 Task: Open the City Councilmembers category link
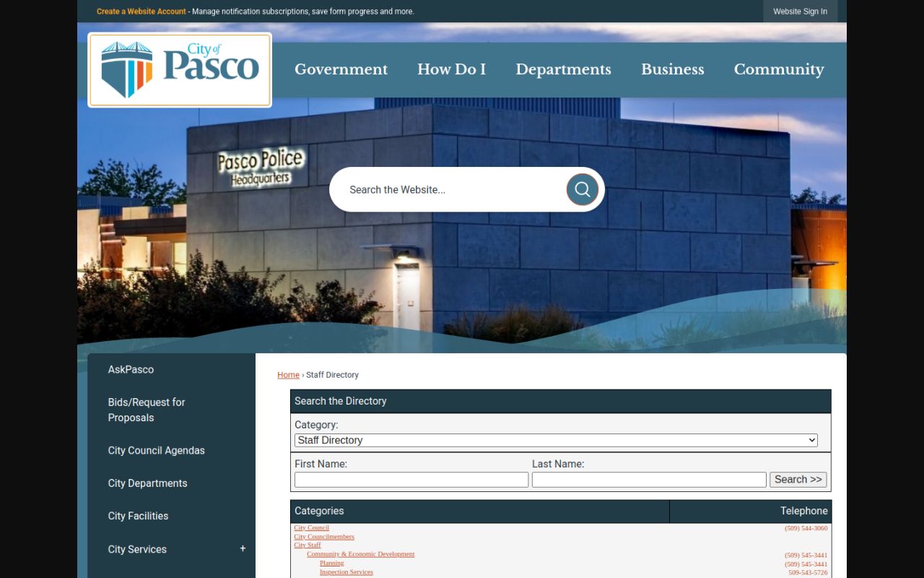point(324,537)
